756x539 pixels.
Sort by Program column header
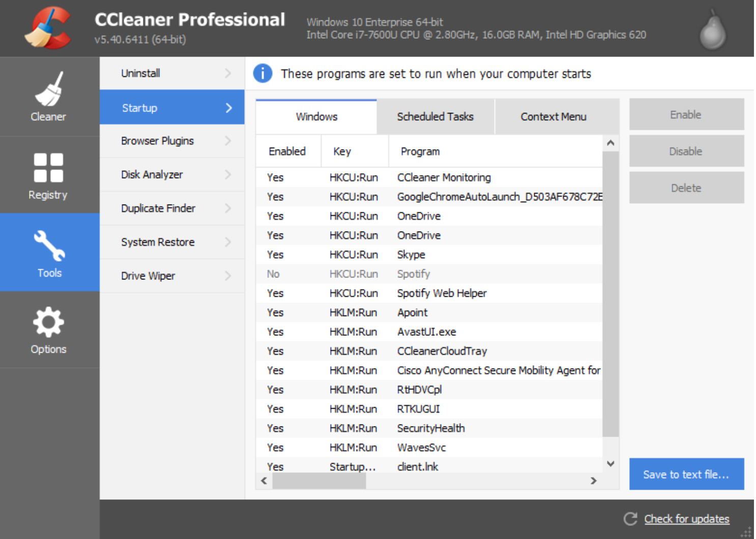[x=496, y=151]
